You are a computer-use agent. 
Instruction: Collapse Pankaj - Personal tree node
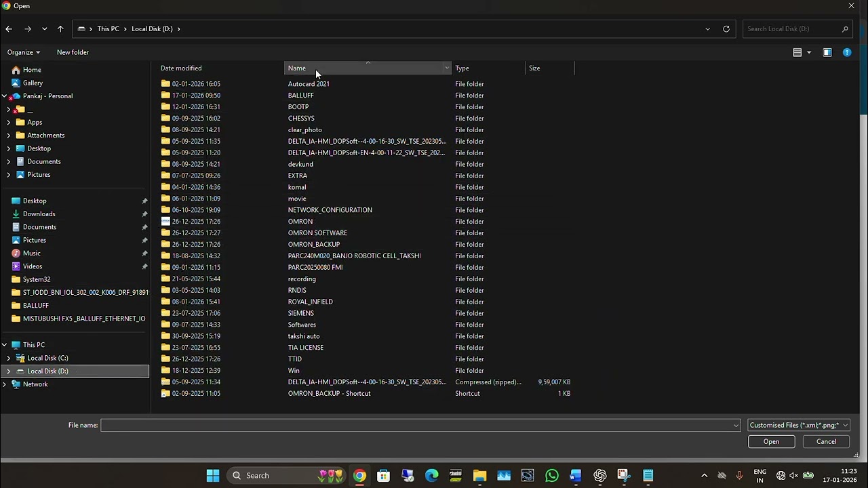[4, 96]
